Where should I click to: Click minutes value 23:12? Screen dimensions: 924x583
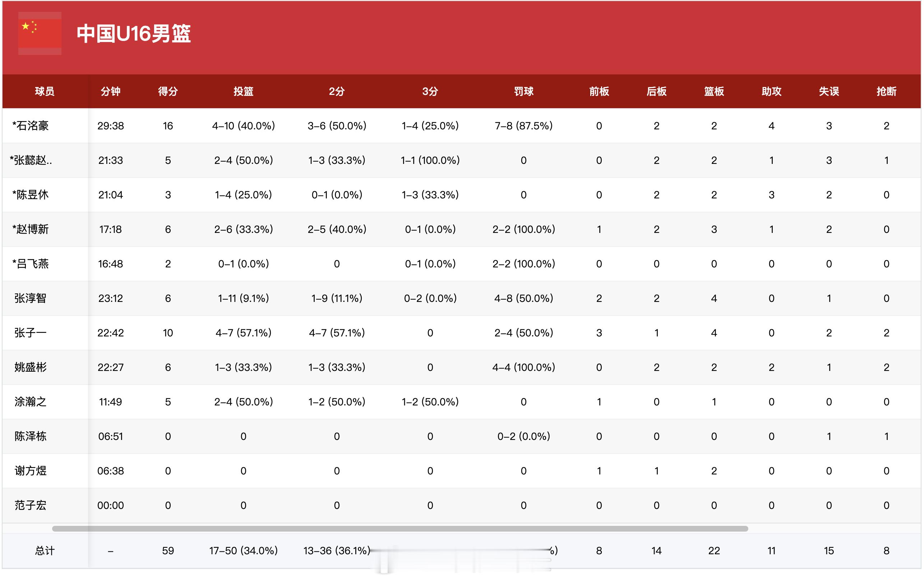(111, 298)
